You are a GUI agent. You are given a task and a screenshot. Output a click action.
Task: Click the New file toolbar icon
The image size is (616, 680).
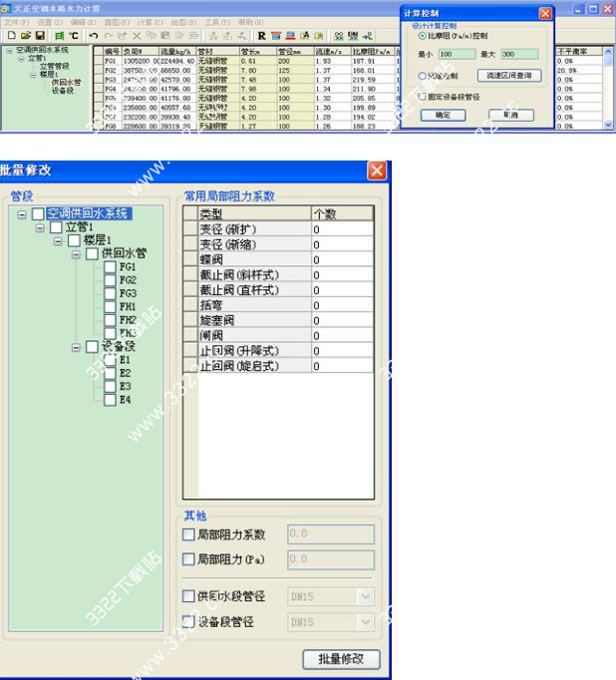click(x=12, y=36)
